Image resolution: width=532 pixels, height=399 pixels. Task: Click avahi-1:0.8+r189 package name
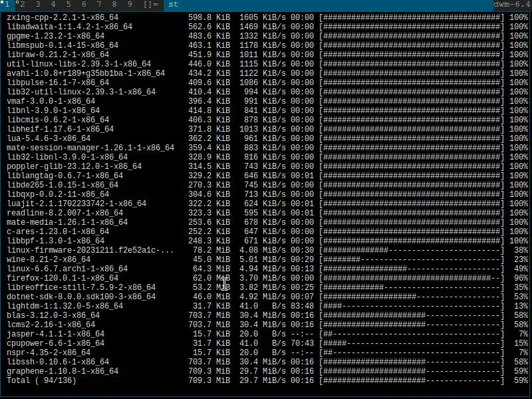coord(86,73)
